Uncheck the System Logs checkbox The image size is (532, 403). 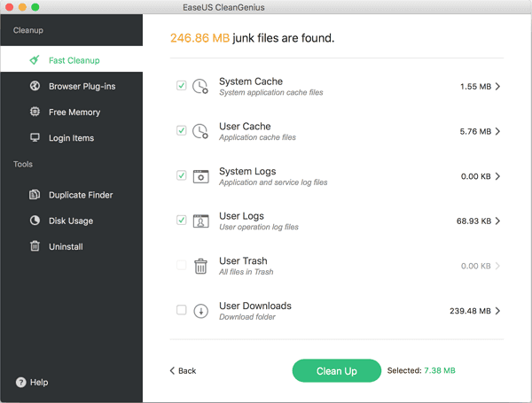182,175
